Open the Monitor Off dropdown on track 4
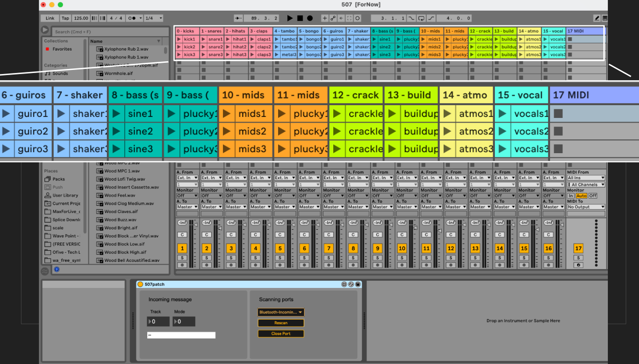Image resolution: width=639 pixels, height=364 pixels. point(261,196)
